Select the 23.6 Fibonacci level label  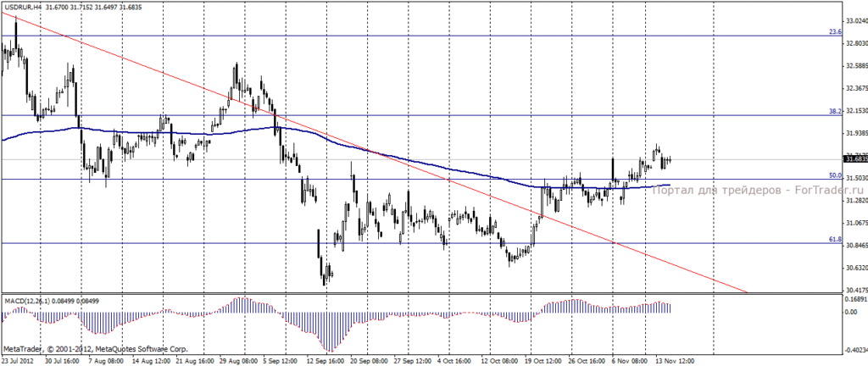[835, 32]
